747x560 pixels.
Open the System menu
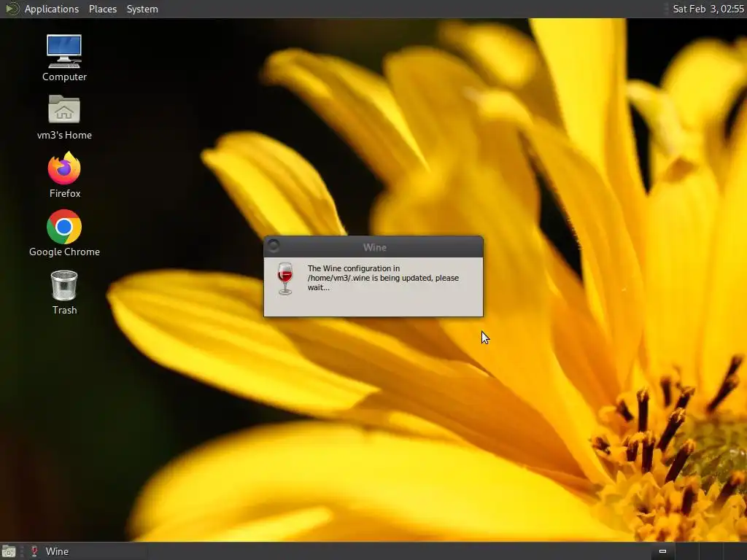tap(142, 9)
